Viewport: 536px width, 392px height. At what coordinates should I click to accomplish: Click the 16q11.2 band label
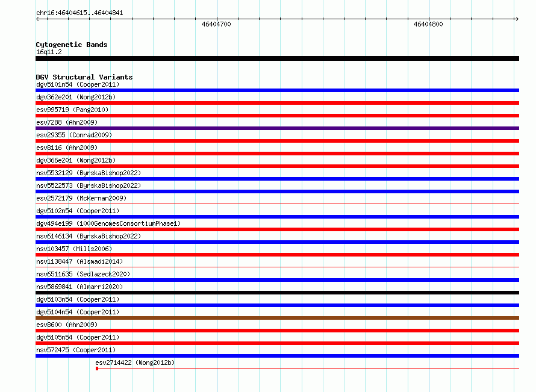(x=49, y=52)
